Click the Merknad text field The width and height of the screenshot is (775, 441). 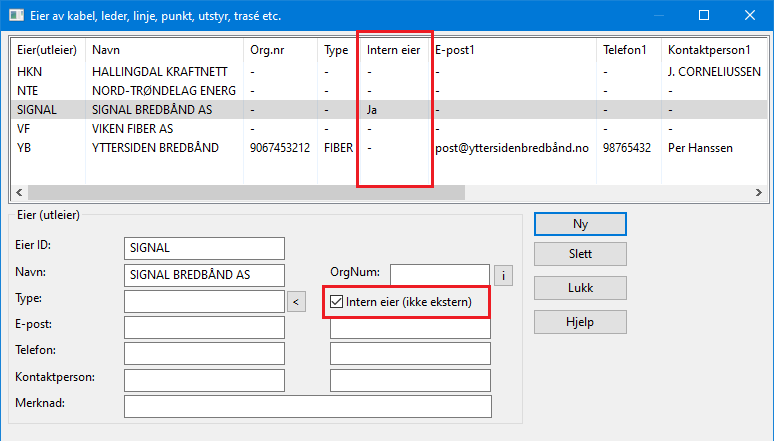[x=308, y=406]
